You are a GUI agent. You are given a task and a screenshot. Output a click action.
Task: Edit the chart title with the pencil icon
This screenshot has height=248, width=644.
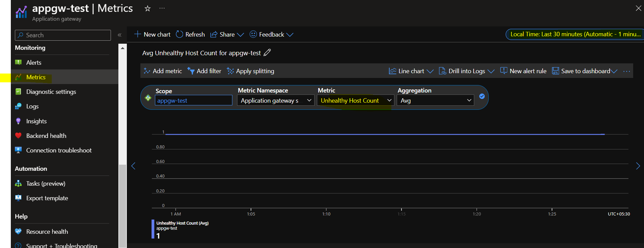coord(267,53)
